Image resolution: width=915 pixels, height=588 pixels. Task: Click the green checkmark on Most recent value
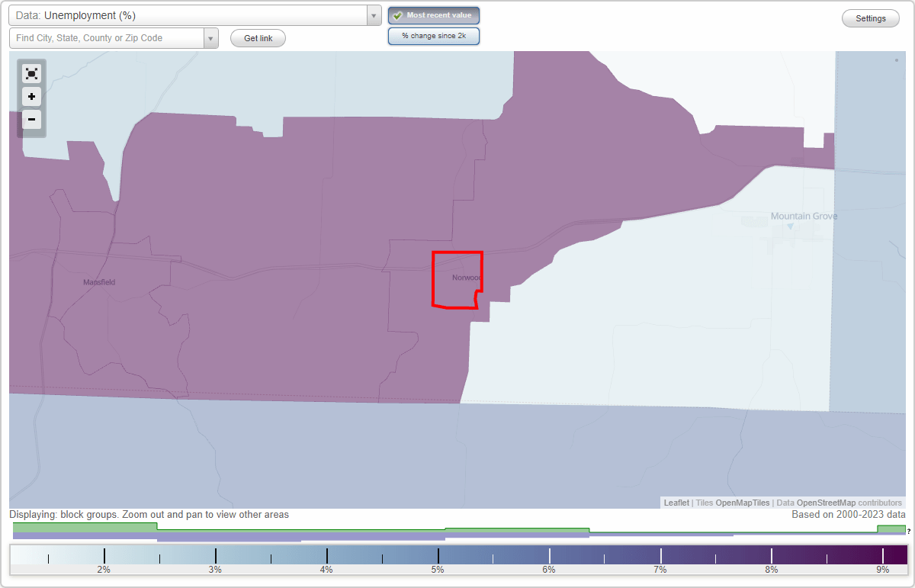click(x=397, y=14)
